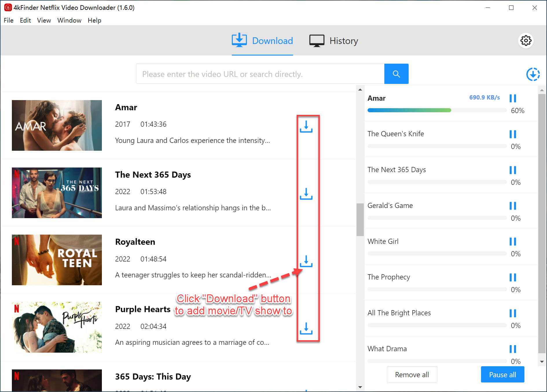Click the Amar download progress bar
The image size is (547, 392).
437,110
